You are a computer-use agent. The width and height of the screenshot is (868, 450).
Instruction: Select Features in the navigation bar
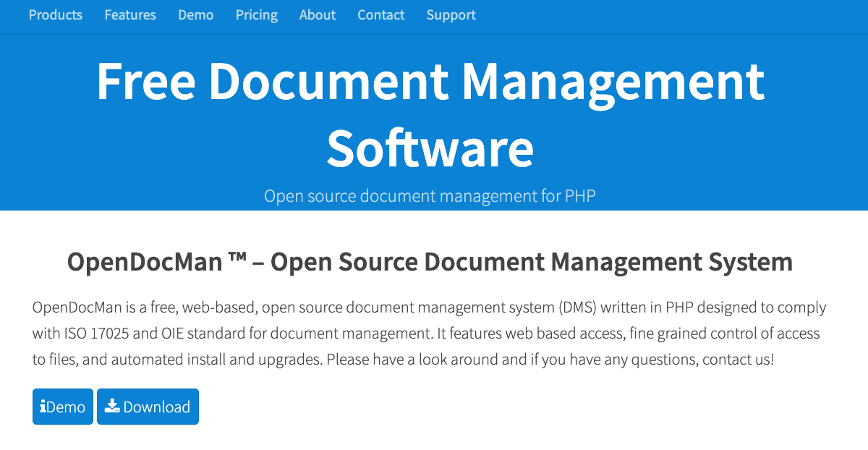tap(130, 14)
